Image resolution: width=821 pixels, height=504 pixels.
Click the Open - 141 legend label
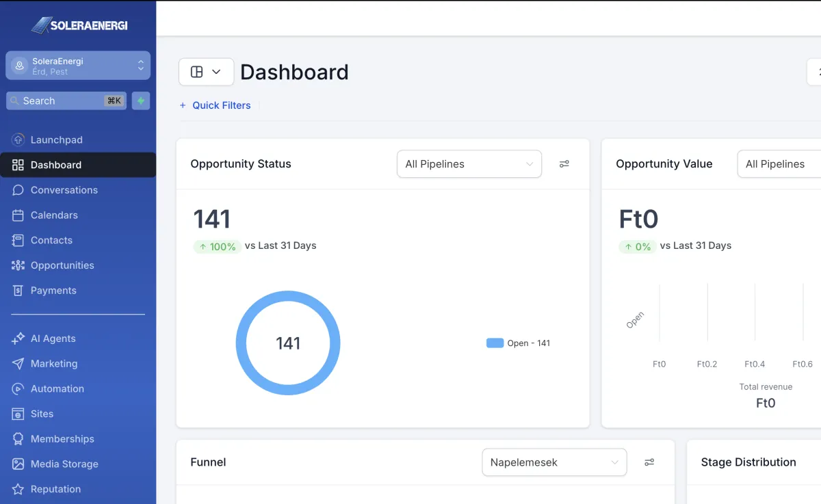[x=529, y=343]
